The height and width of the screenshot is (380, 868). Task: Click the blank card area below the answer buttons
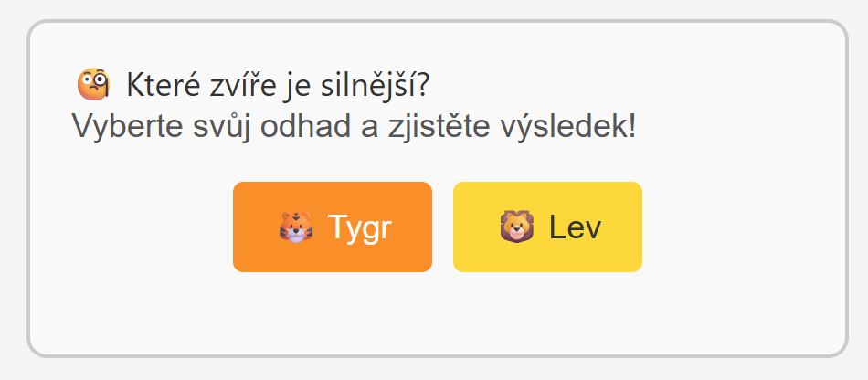pos(438,313)
